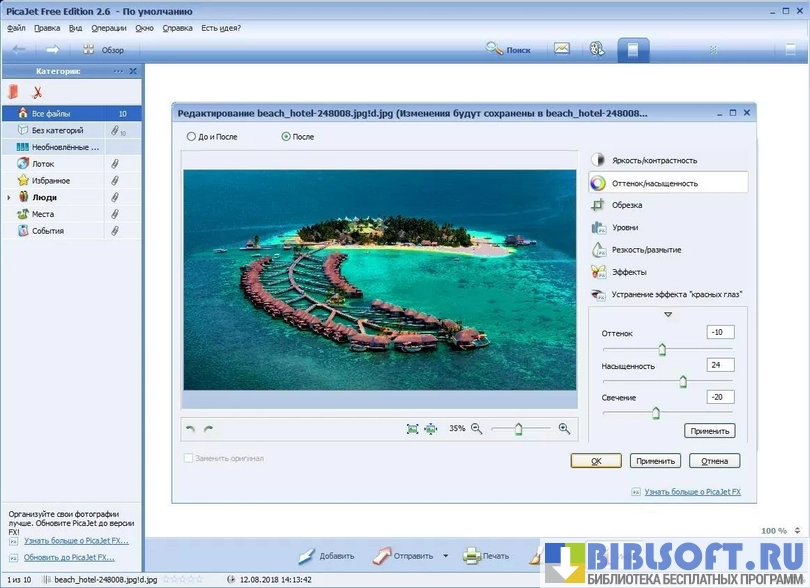Image resolution: width=810 pixels, height=588 pixels.
Task: Click the Насыщенность slider handle
Action: 683,381
